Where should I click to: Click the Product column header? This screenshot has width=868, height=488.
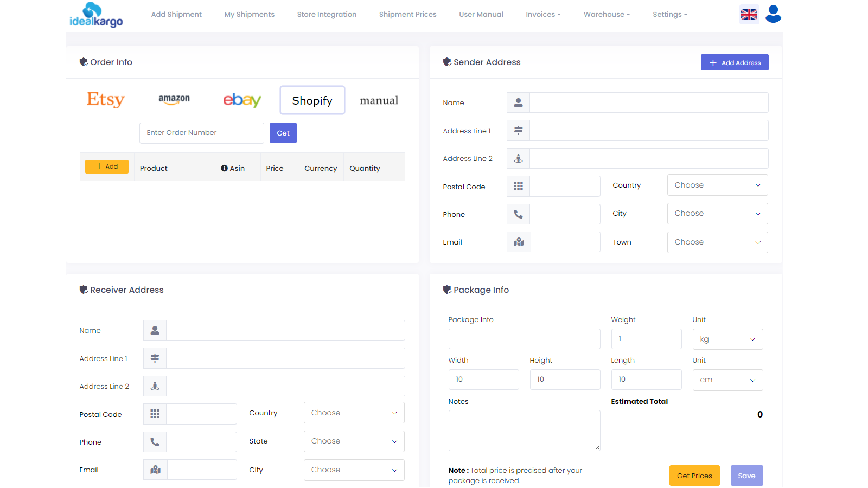pyautogui.click(x=154, y=168)
